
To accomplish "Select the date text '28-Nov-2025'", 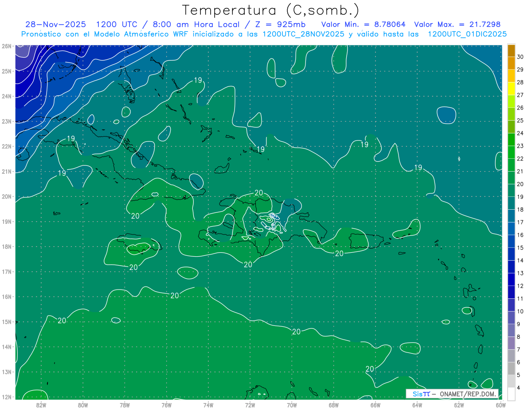I will [56, 24].
